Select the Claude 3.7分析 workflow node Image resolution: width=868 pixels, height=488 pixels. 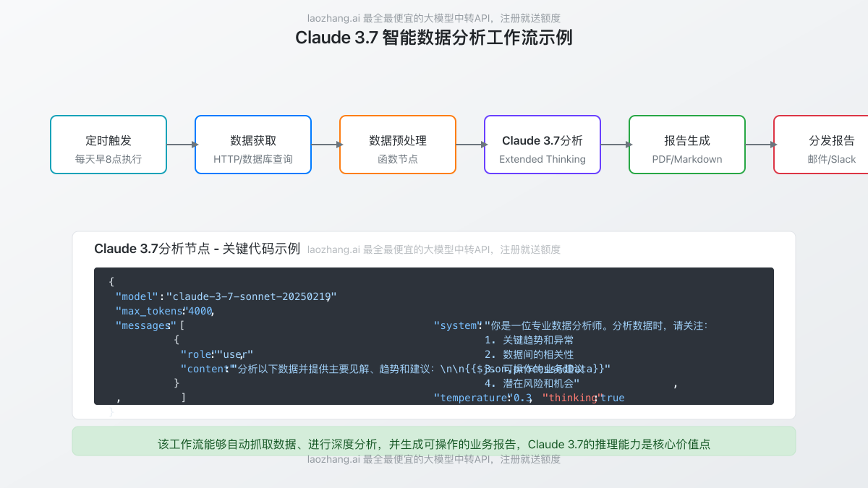[x=542, y=145]
